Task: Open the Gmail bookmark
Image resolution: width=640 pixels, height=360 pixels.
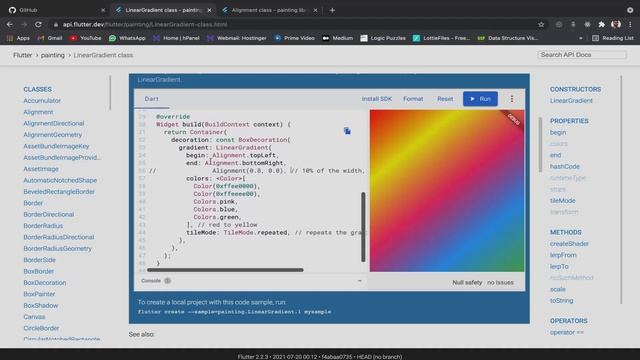Action: point(50,38)
